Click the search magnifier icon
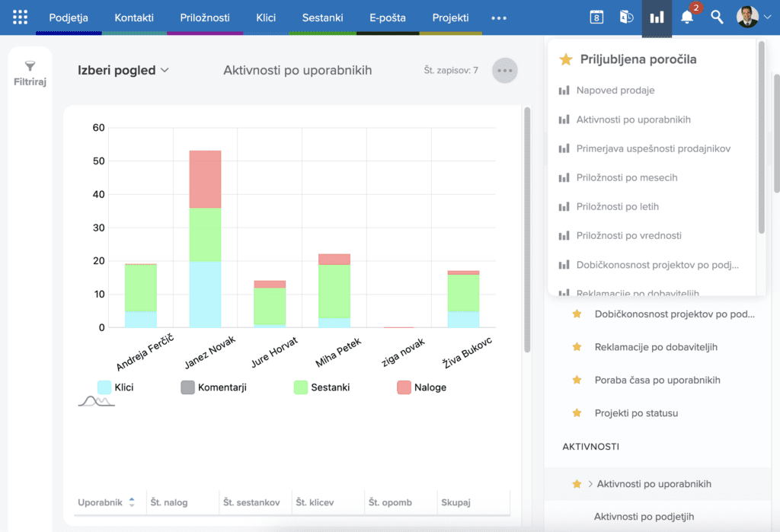This screenshot has width=780, height=532. pos(717,17)
